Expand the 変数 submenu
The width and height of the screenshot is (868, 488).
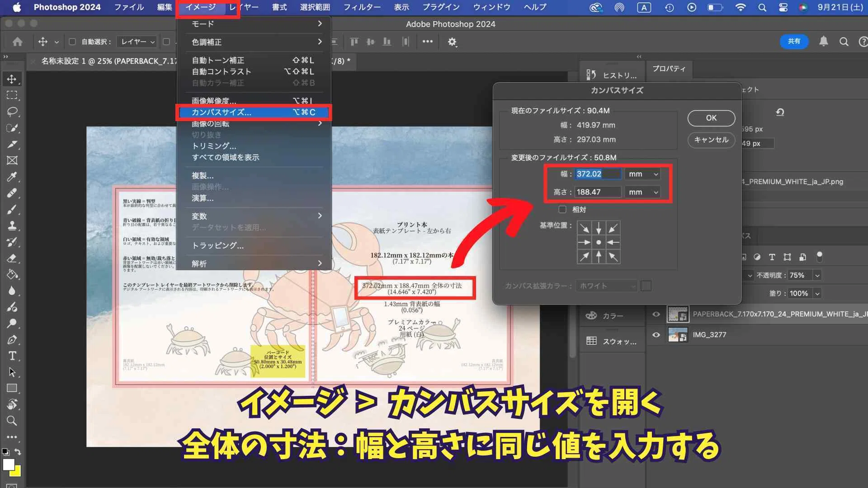coord(255,216)
